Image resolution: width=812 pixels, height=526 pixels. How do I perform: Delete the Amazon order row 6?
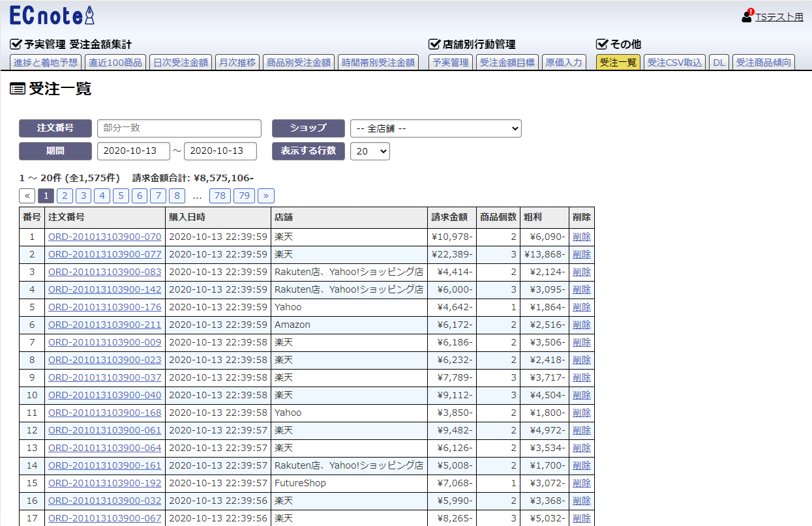tap(582, 325)
